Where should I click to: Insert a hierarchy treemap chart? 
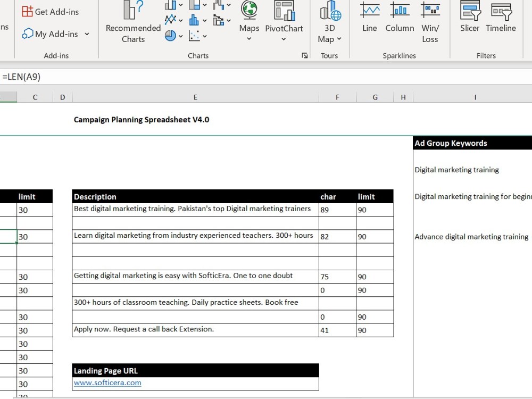pos(194,5)
